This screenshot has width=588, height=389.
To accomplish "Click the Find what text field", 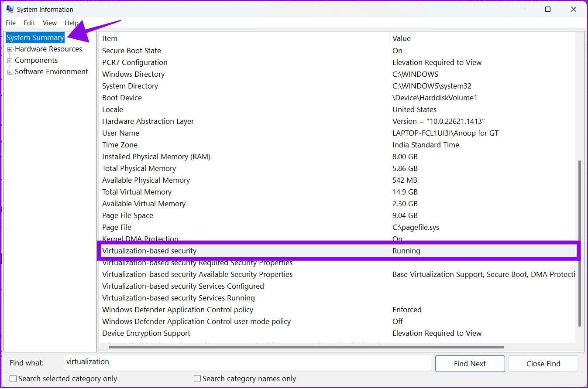I will (247, 362).
